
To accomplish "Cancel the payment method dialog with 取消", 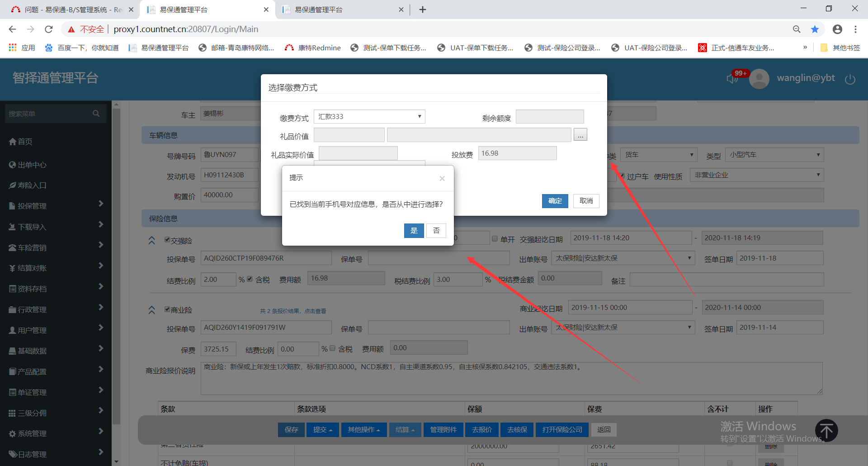I will 586,201.
